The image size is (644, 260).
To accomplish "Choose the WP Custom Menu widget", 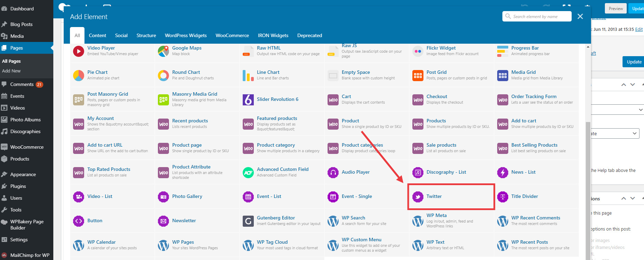I will tap(367, 245).
